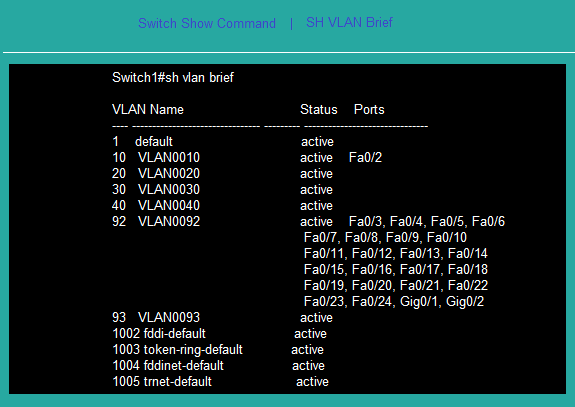The width and height of the screenshot is (575, 407).
Task: Click the 'active' status of trnet-default
Action: (312, 382)
